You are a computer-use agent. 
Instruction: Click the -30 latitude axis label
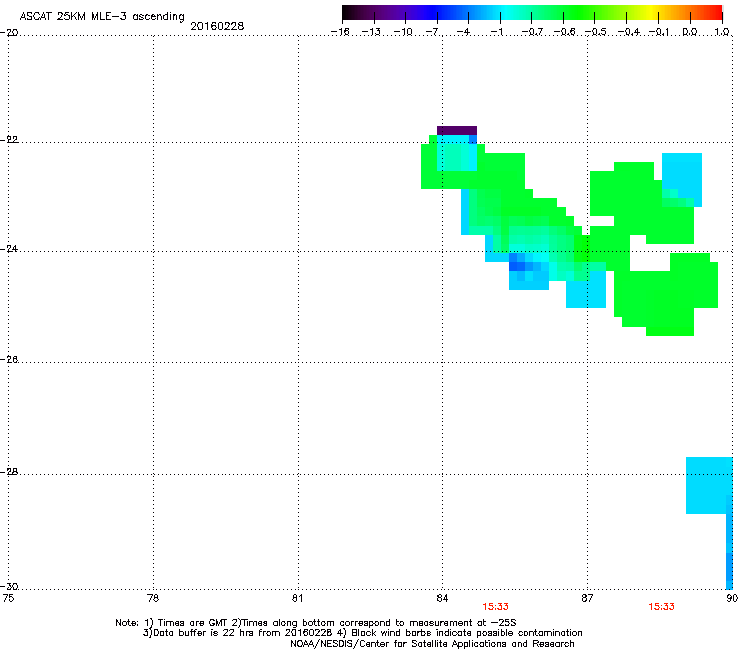(x=9, y=586)
